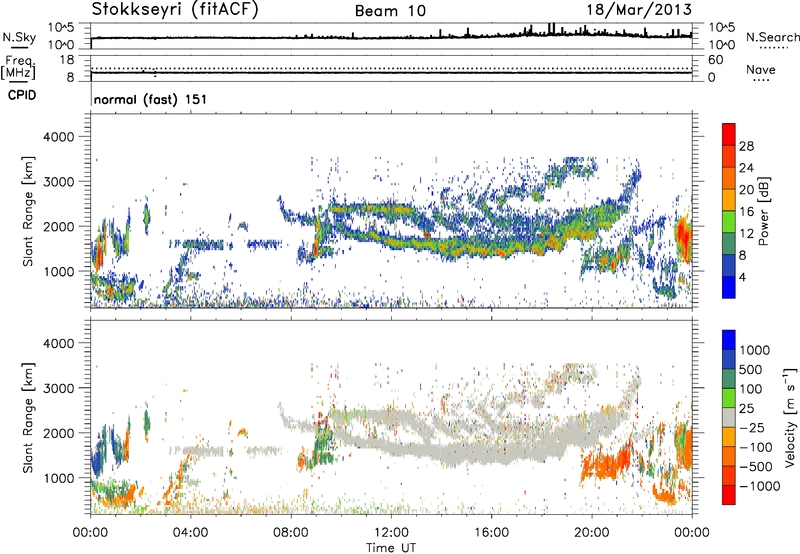
Task: Select the 'Beam 10' label
Action: tap(390, 11)
